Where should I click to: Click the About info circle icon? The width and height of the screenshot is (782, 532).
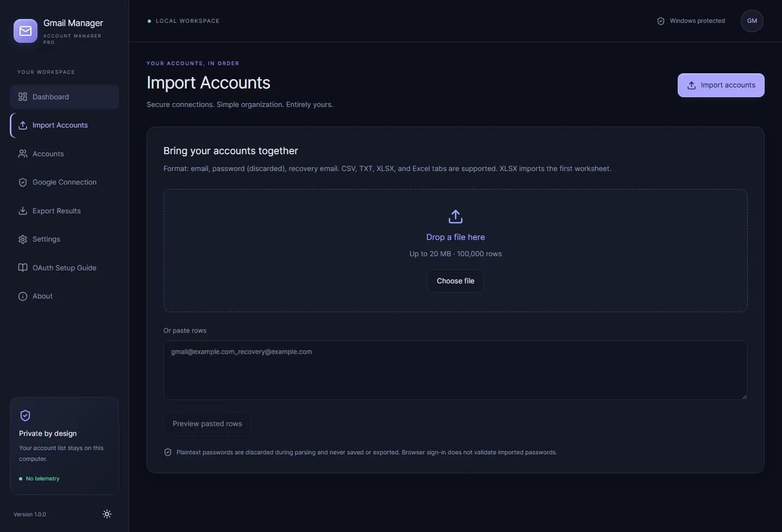pos(23,296)
